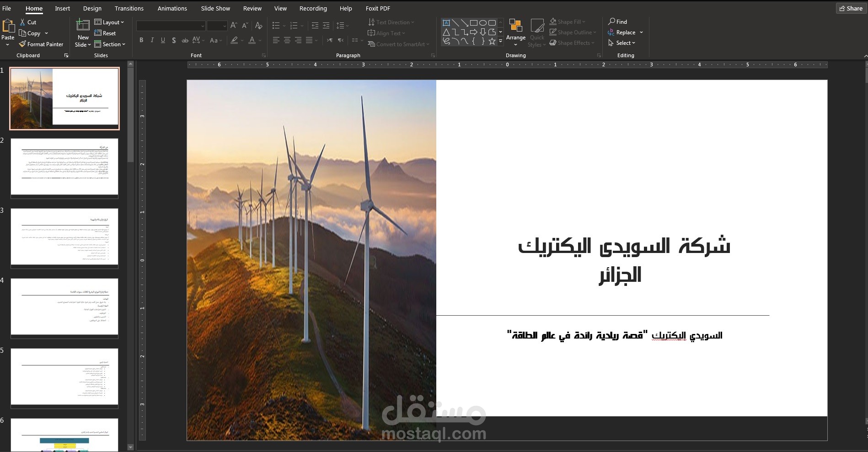This screenshot has width=868, height=452.
Task: Click Shape Outline button
Action: tap(573, 32)
